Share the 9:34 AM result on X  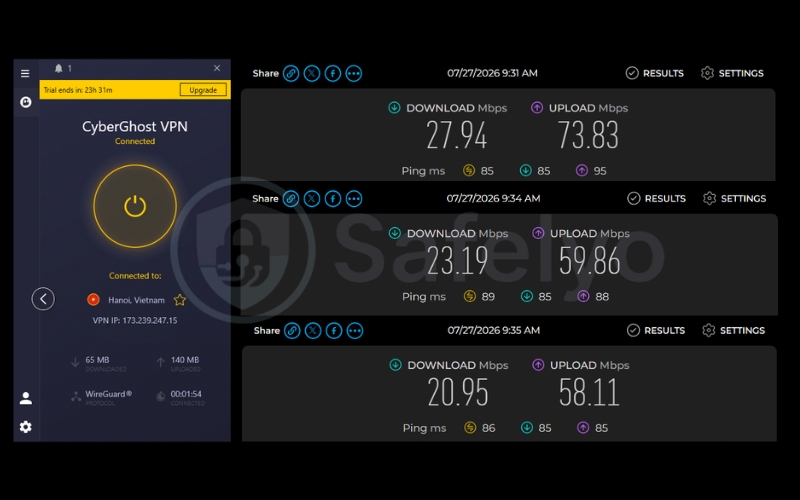(312, 198)
